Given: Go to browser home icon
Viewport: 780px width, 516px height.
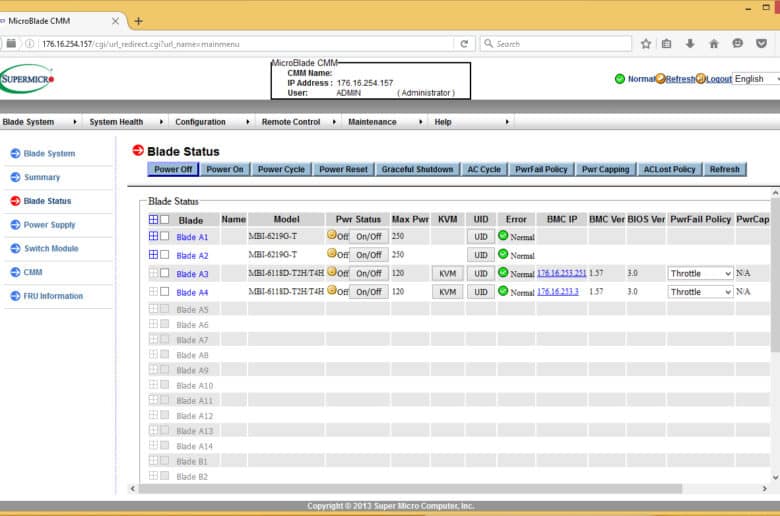Looking at the screenshot, I should click(x=714, y=44).
